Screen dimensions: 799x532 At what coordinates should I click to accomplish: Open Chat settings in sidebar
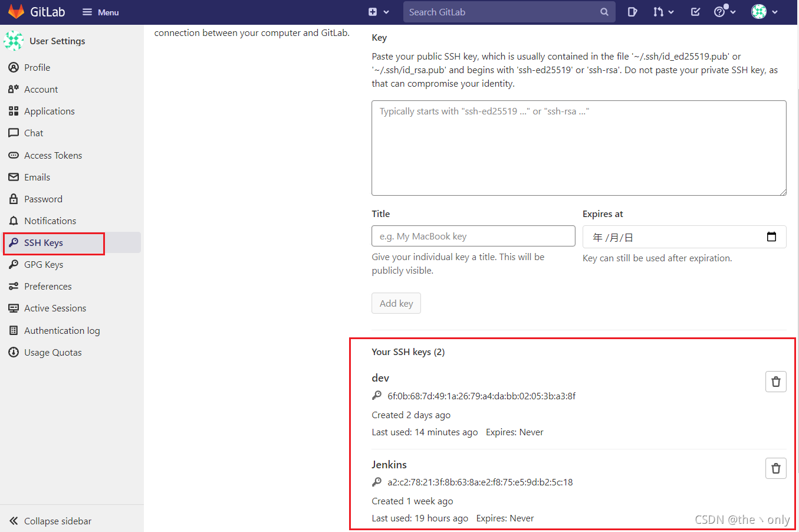[x=71, y=133]
